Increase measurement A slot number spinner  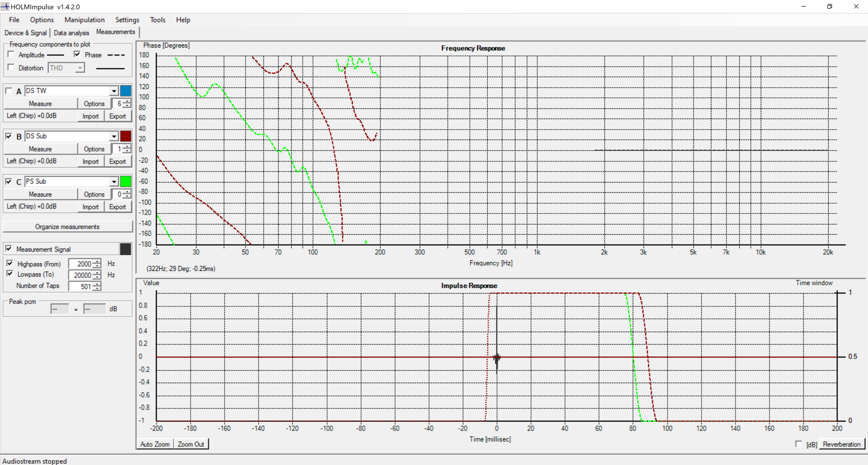coord(128,101)
